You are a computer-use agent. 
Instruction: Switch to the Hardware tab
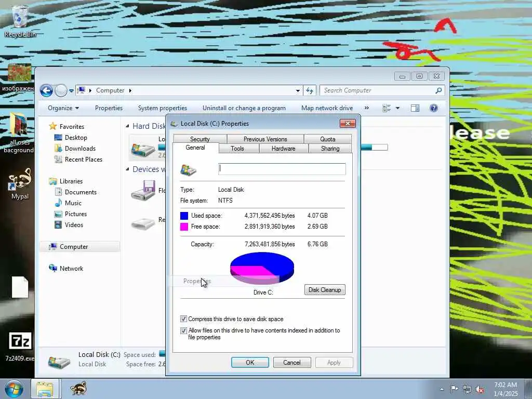(283, 149)
